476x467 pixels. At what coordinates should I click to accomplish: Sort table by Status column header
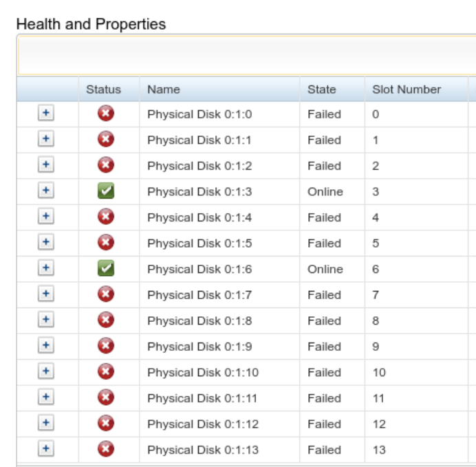(103, 89)
